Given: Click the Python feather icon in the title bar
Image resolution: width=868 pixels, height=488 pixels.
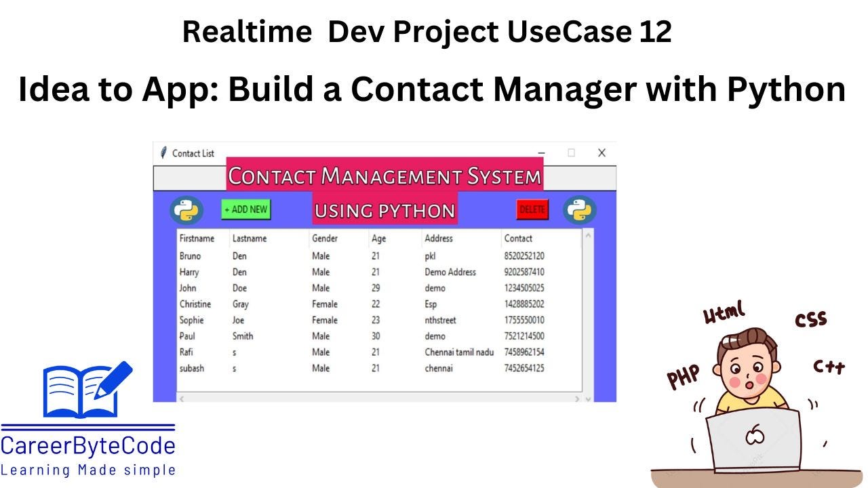Looking at the screenshot, I should click(164, 153).
